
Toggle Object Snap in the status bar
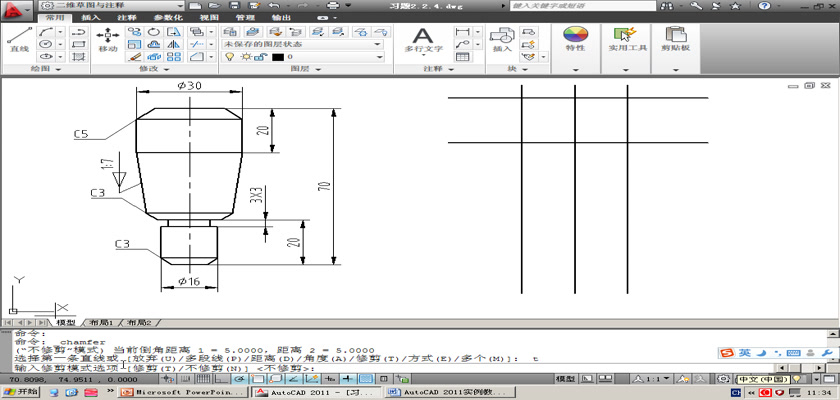click(x=258, y=379)
